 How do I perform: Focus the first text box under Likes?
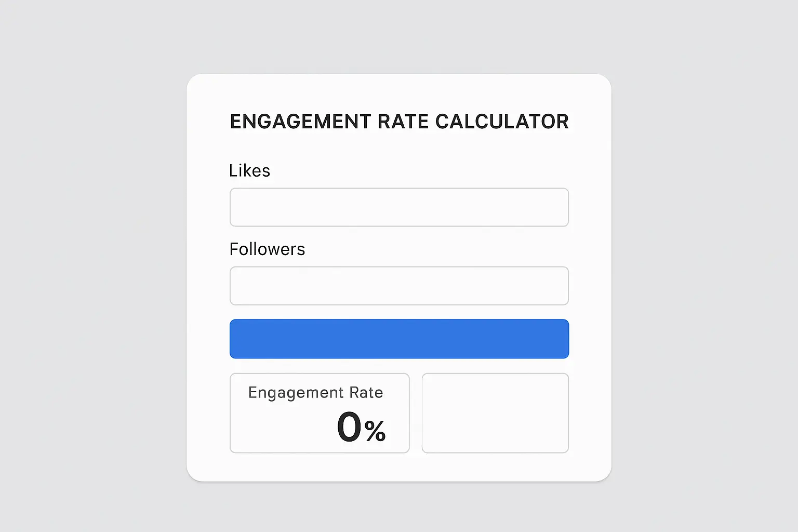[399, 207]
